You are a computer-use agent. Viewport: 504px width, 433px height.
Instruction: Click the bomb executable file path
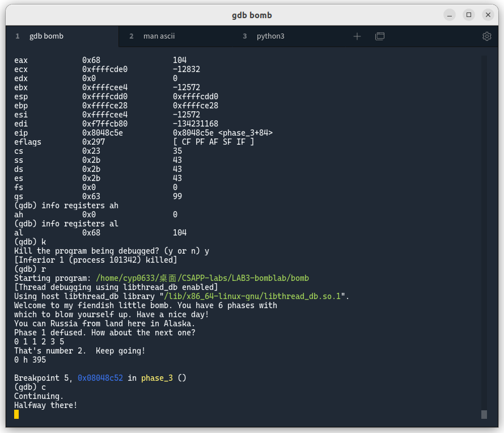tap(202, 278)
